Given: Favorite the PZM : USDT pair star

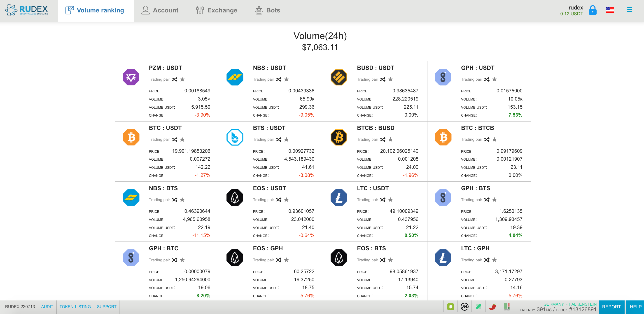Looking at the screenshot, I should (x=182, y=79).
